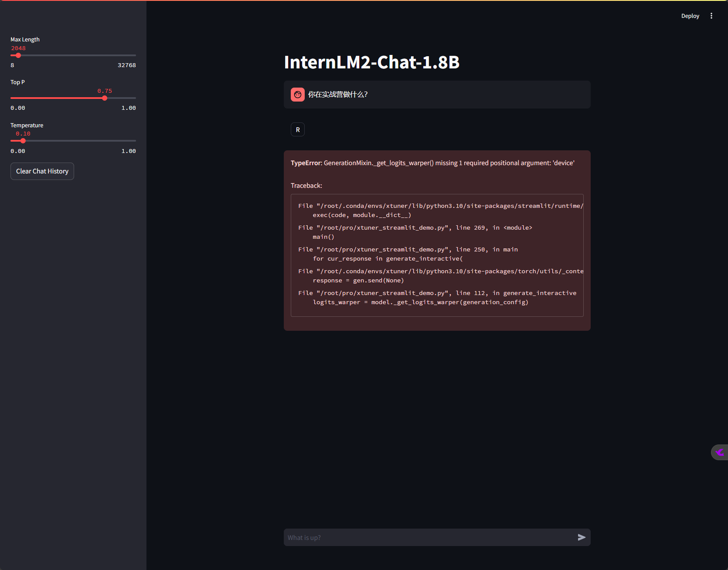Click the Max Length minimum 8

[12, 65]
